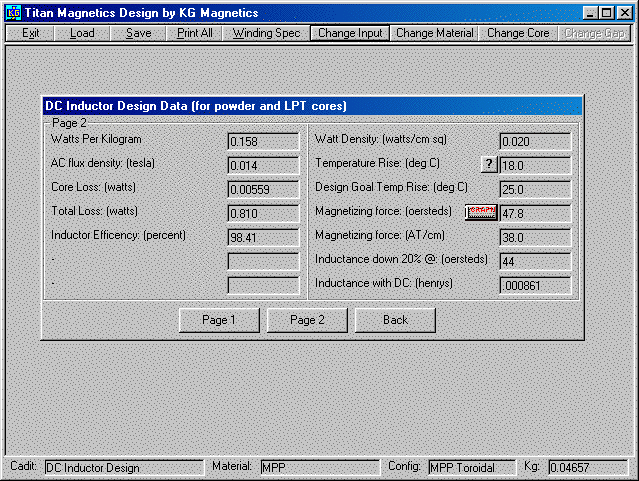Viewport: 639px width, 481px height.
Task: Open Winding Spec
Action: click(266, 33)
